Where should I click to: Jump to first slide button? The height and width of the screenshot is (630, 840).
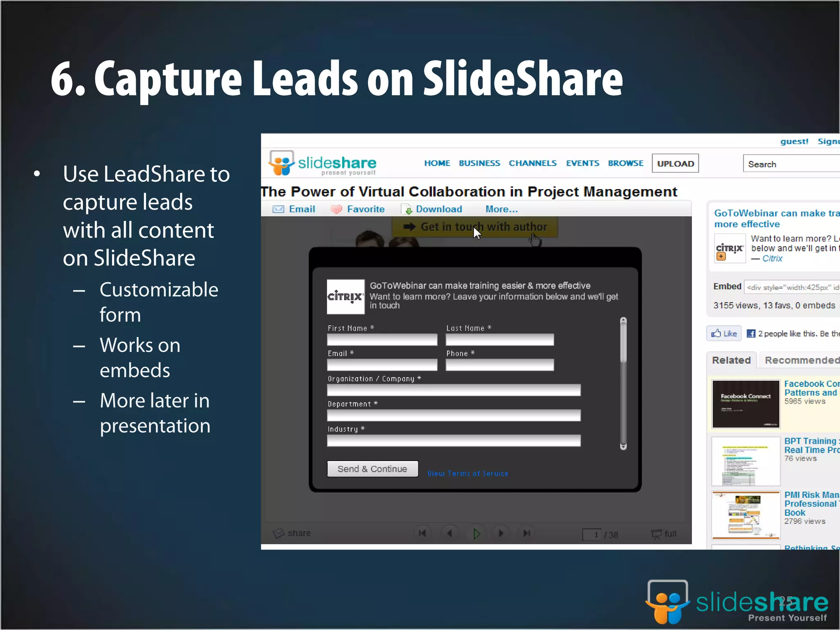tap(422, 533)
